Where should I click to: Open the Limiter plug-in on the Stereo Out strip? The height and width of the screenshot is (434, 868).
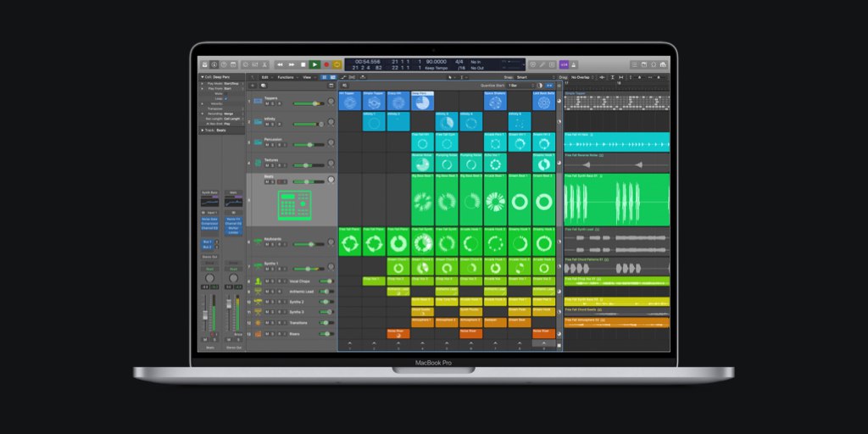point(233,232)
